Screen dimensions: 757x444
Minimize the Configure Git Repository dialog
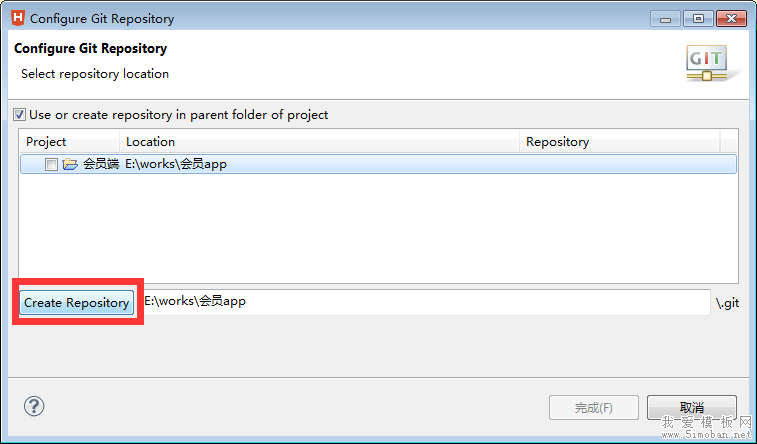point(666,18)
